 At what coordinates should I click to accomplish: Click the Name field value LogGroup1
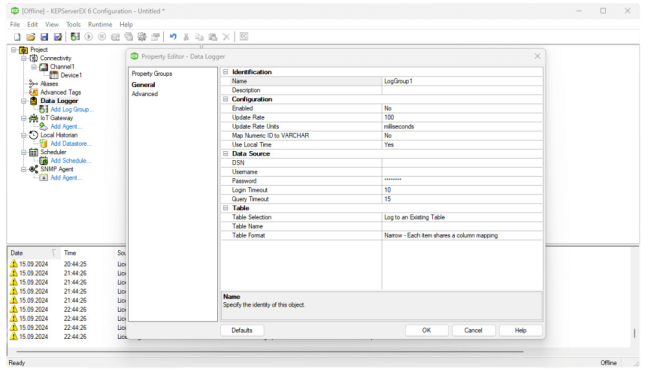pos(462,81)
